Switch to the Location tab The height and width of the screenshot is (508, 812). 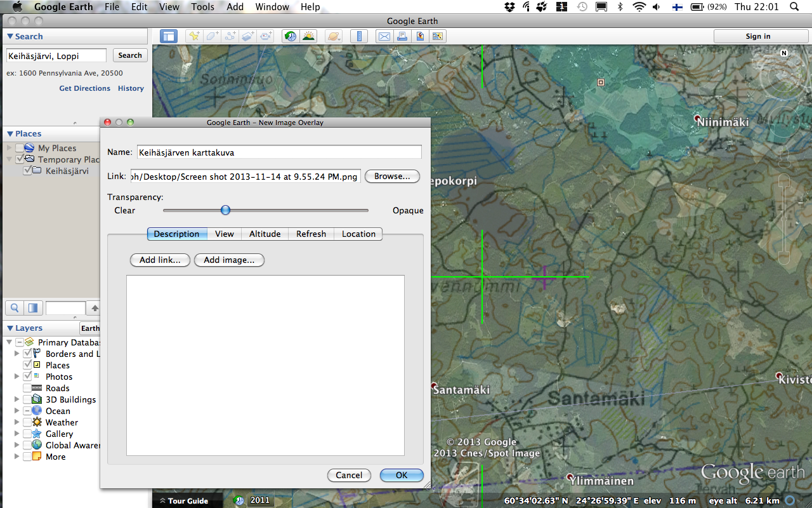[x=359, y=234]
